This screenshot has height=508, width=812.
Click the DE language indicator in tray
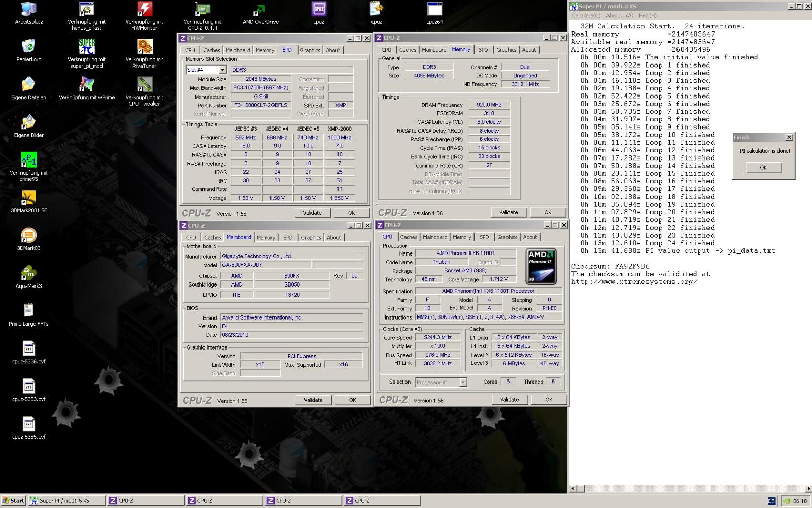point(771,501)
